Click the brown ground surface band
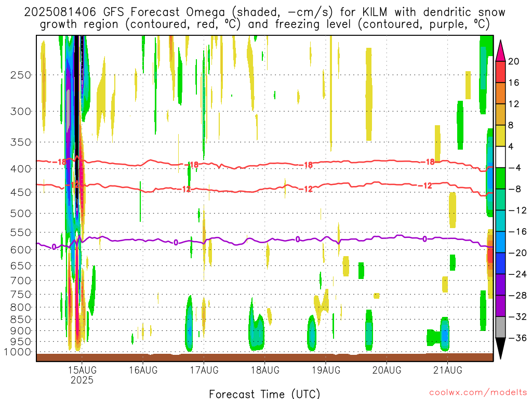Image resolution: width=532 pixels, height=399 pixels. [264, 357]
